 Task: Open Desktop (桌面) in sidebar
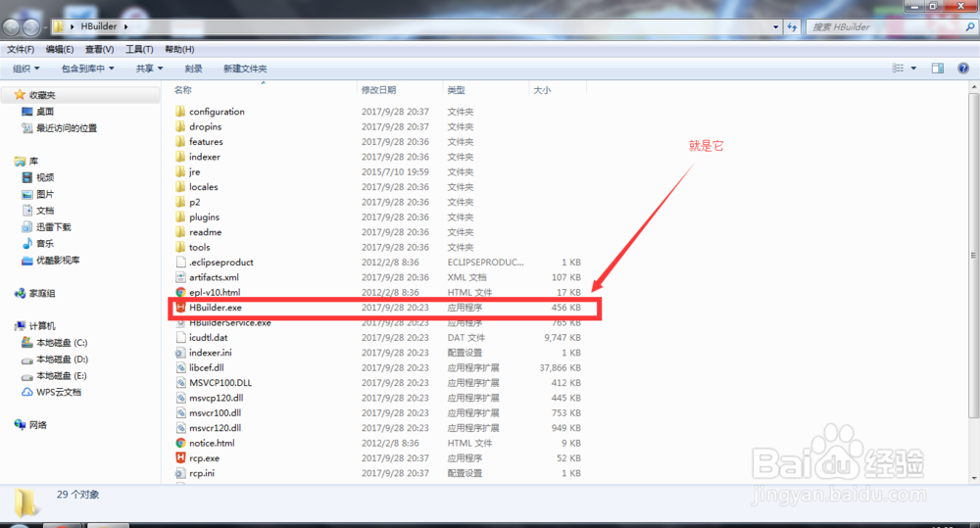point(38,112)
